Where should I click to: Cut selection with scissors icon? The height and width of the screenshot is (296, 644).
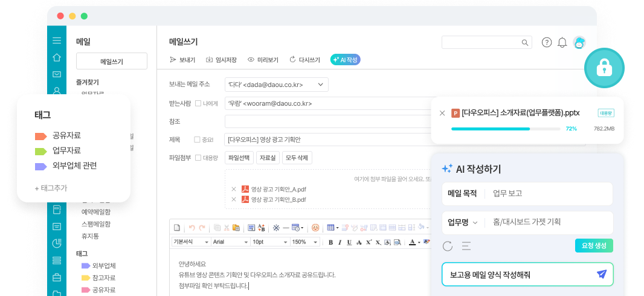tap(227, 228)
